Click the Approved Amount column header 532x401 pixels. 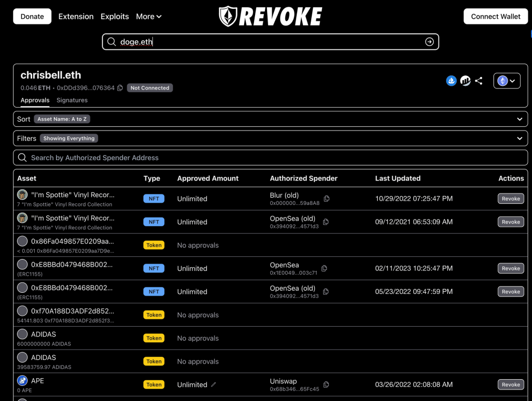(x=208, y=178)
